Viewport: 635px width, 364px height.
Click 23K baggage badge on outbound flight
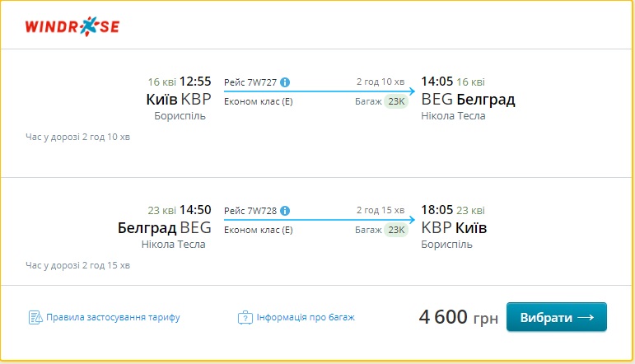pyautogui.click(x=396, y=102)
